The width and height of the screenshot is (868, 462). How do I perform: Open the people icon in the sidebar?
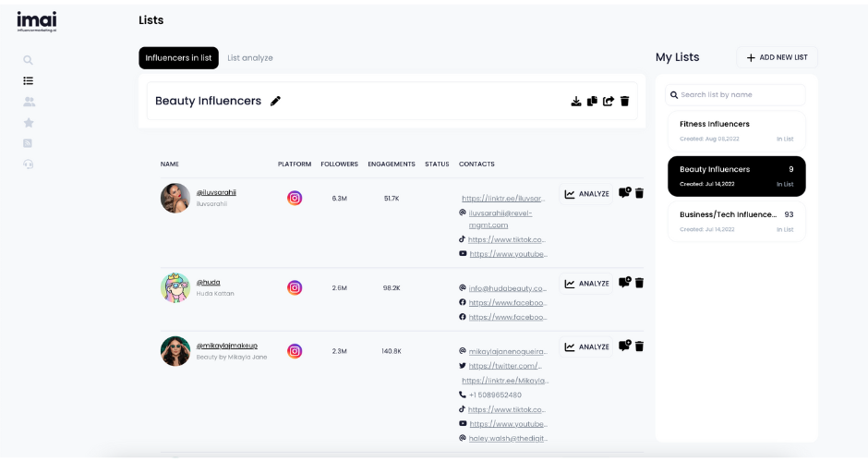(28, 102)
